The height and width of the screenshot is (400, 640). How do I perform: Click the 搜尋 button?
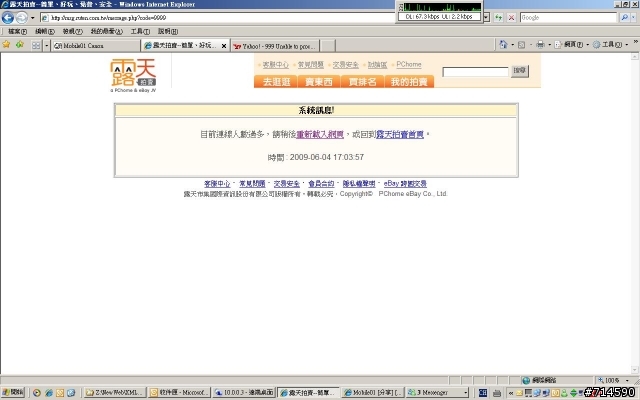tap(520, 71)
